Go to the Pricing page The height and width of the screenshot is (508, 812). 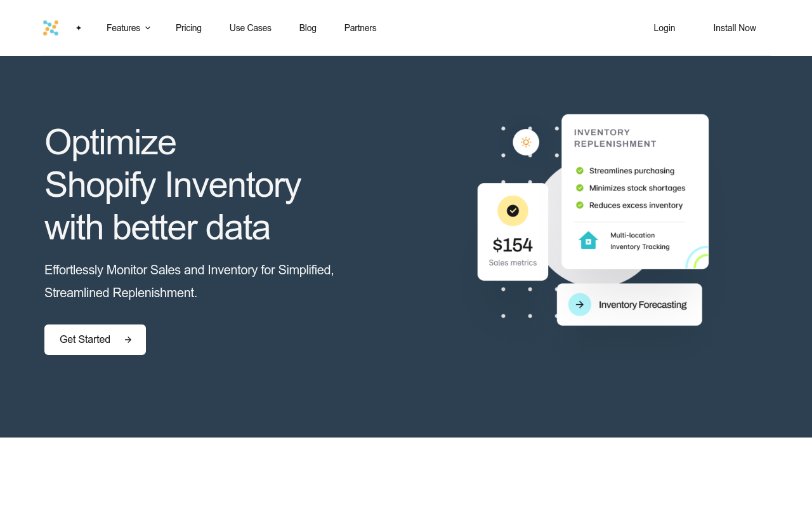[x=188, y=28]
